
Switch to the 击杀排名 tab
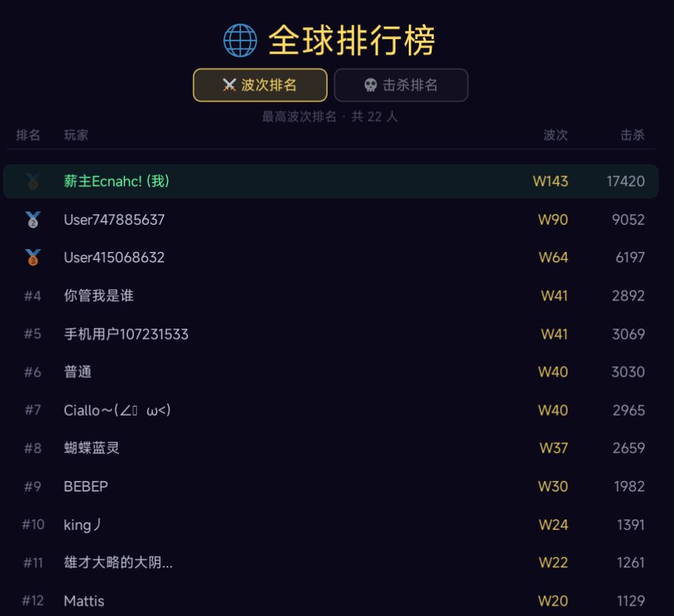click(x=401, y=85)
